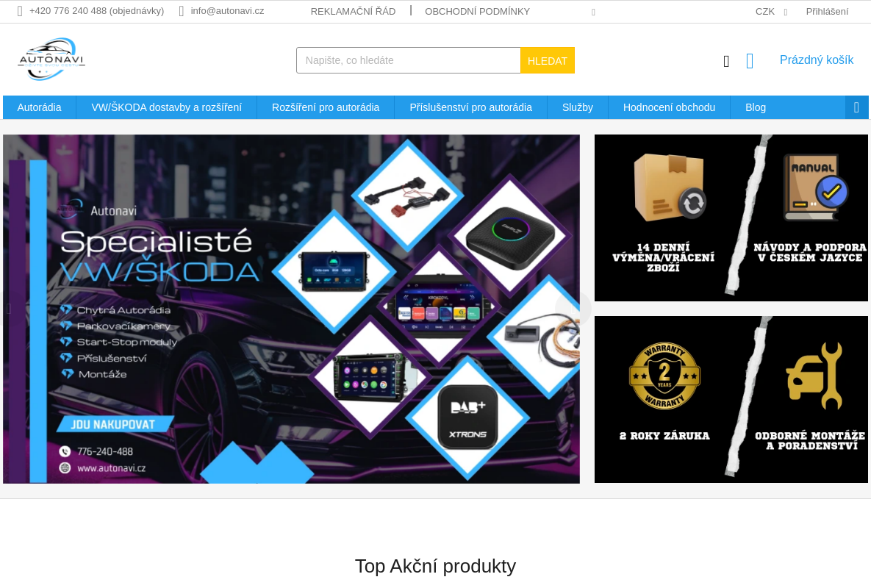The width and height of the screenshot is (882, 588).
Task: Click the small icon right of OBCHODNÍ PODMÍNKY
Action: pos(593,12)
